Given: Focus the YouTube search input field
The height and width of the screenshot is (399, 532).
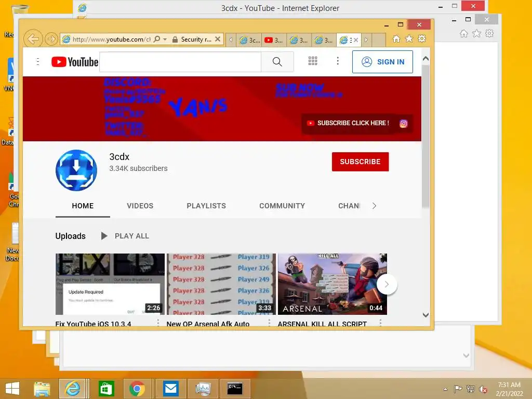Looking at the screenshot, I should tap(180, 62).
